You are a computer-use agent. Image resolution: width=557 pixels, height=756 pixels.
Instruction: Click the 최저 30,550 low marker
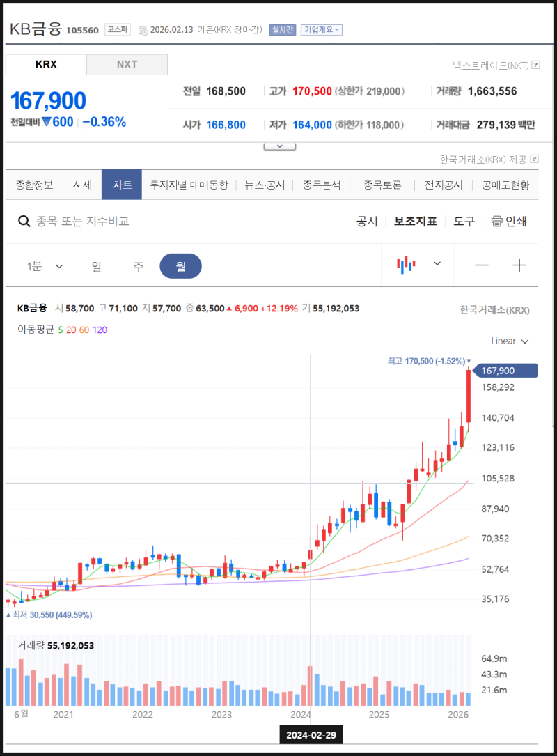49,615
